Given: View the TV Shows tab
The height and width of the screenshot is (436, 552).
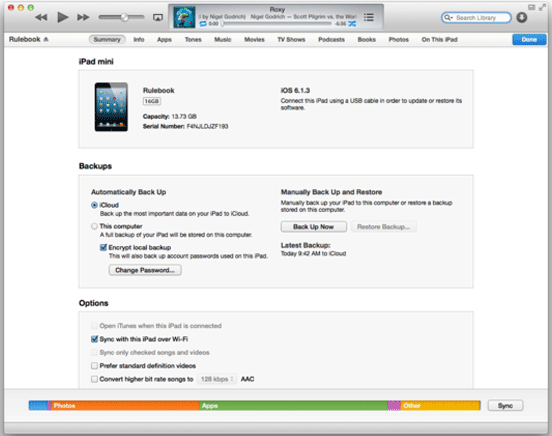Looking at the screenshot, I should point(291,39).
